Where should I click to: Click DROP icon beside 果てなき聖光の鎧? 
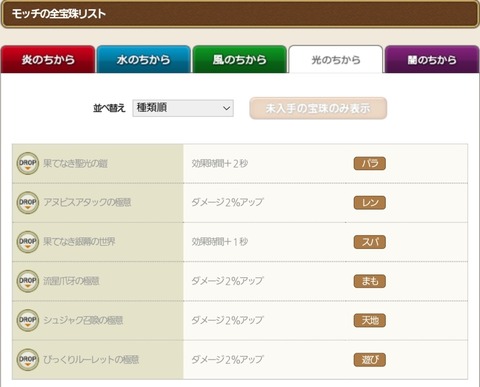point(28,163)
